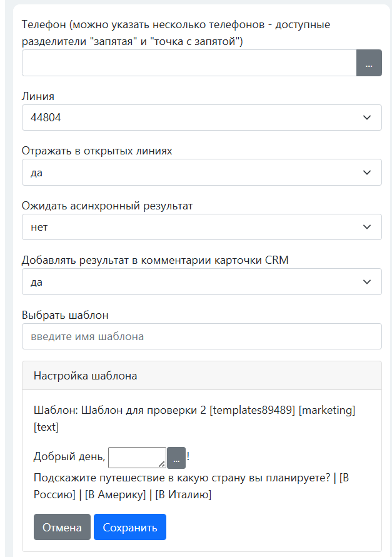Open the Ожидать асинхронный результат dropdown
Screen dimensions: 392x557
[201, 227]
